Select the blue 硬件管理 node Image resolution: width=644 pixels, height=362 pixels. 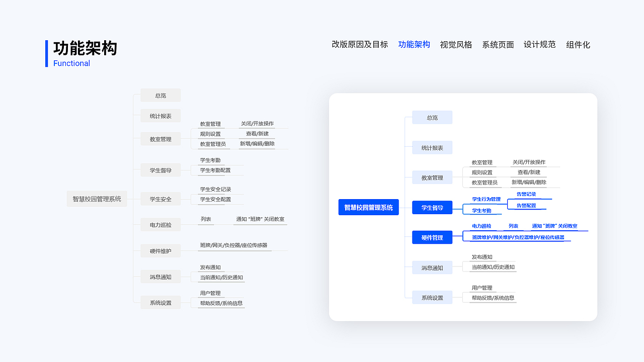[x=432, y=237]
